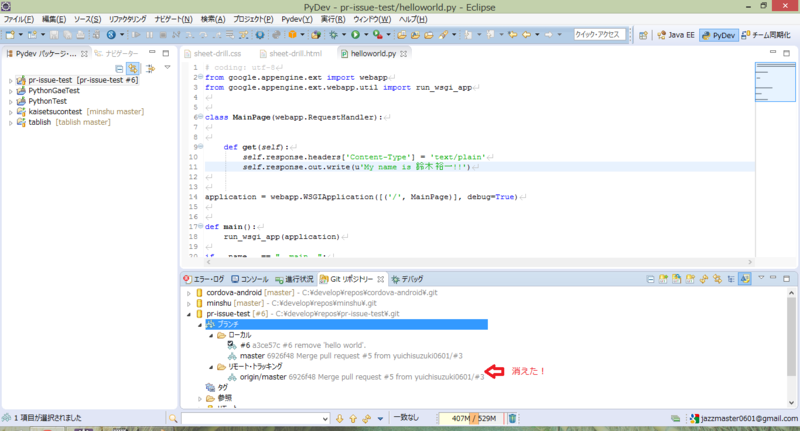Switch to エラー・ログ tab
The image size is (800, 431).
coord(204,280)
